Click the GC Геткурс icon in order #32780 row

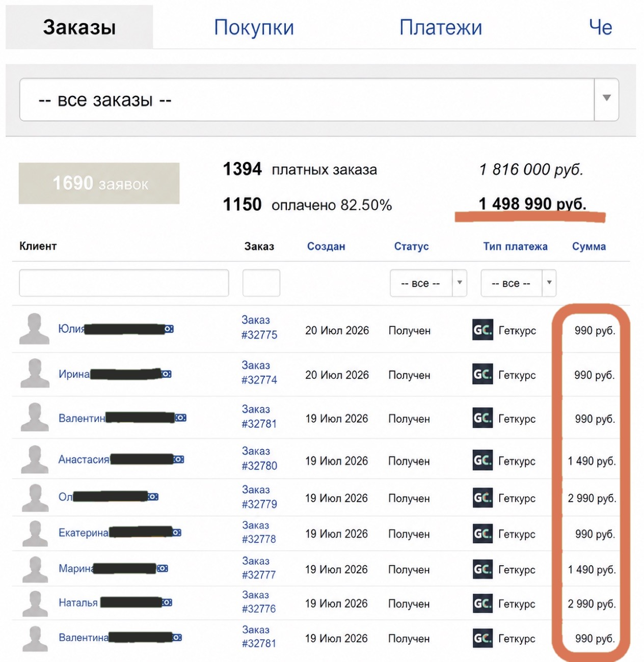coord(482,460)
